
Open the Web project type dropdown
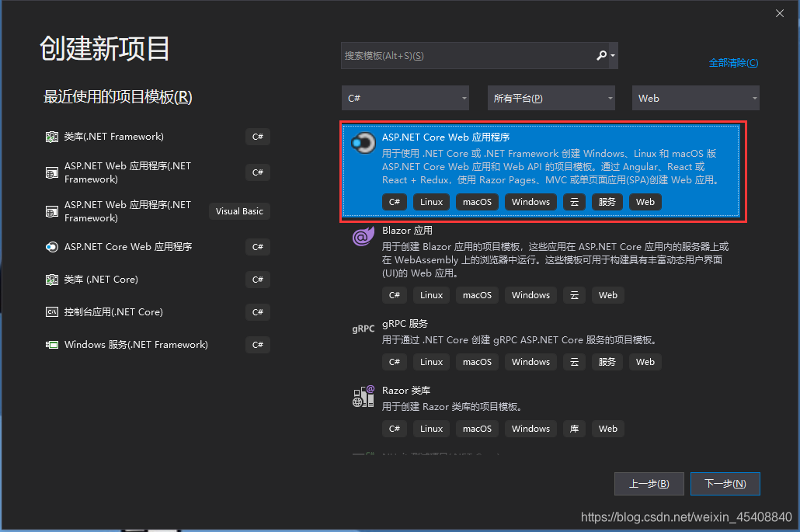(x=695, y=98)
